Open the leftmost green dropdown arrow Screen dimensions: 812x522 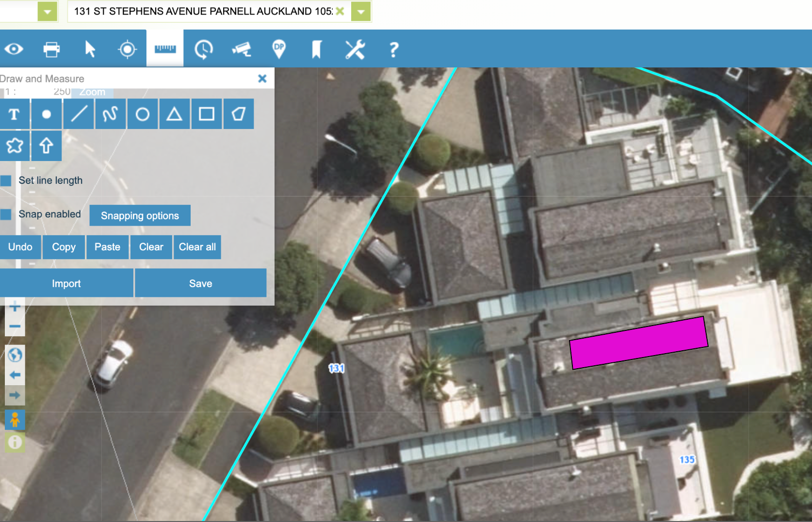click(48, 12)
